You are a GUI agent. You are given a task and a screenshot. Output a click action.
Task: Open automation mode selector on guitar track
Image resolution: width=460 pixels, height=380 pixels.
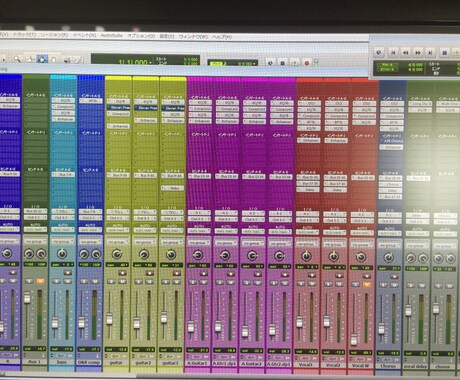117,230
